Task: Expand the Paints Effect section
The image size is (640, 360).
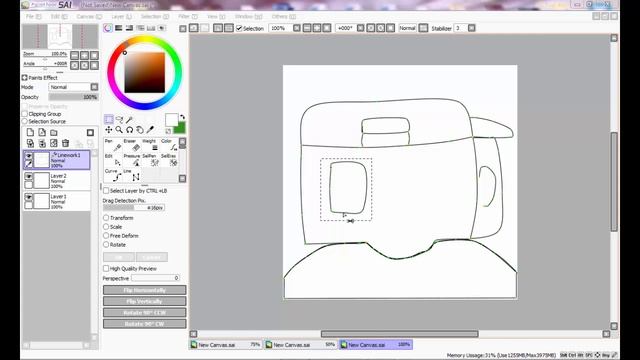Action: tap(24, 78)
